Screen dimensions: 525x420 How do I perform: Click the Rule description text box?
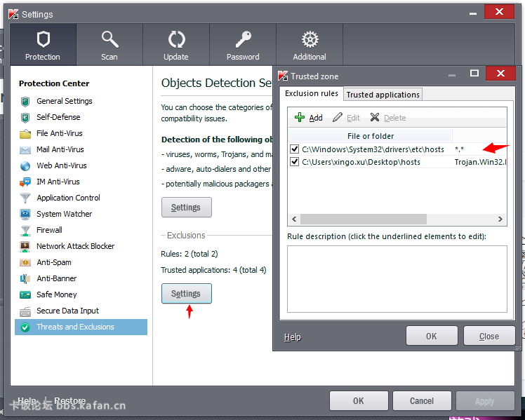pos(397,279)
